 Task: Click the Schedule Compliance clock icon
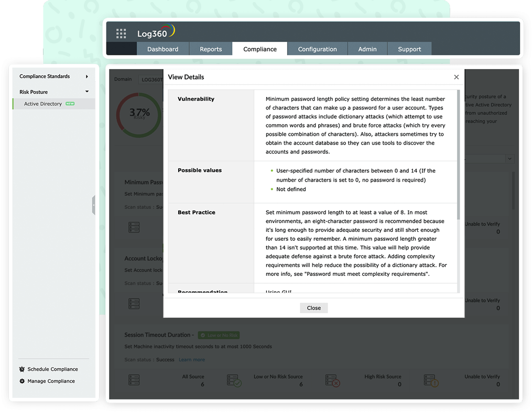point(22,369)
